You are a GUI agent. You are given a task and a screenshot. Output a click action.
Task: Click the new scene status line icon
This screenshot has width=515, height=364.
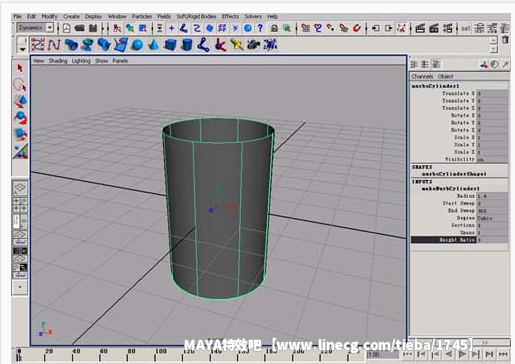67,28
